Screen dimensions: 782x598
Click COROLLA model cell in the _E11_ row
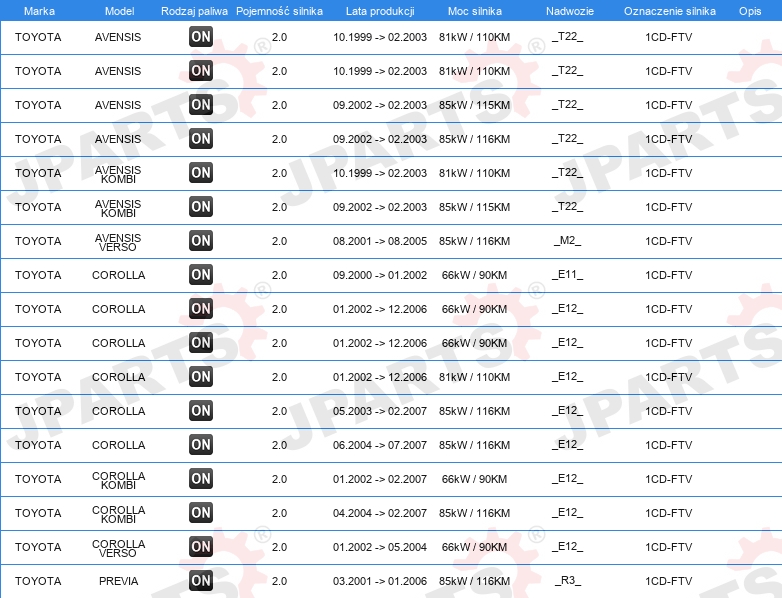pos(119,275)
